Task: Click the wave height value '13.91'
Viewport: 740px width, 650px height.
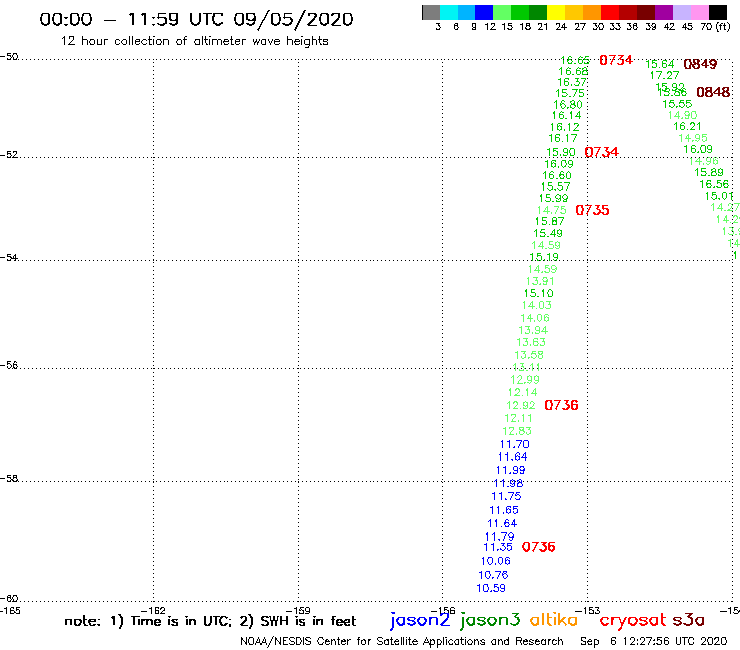Action: coord(540,281)
